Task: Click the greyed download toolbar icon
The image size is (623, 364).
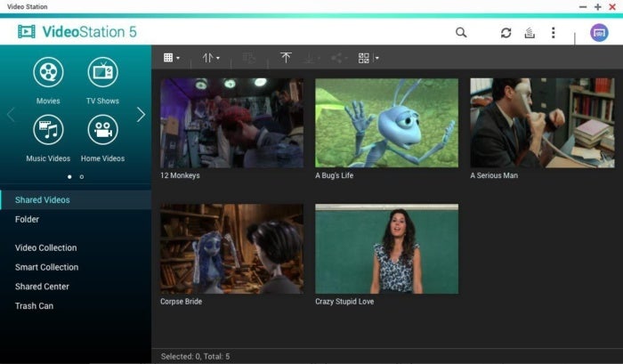Action: [311, 59]
